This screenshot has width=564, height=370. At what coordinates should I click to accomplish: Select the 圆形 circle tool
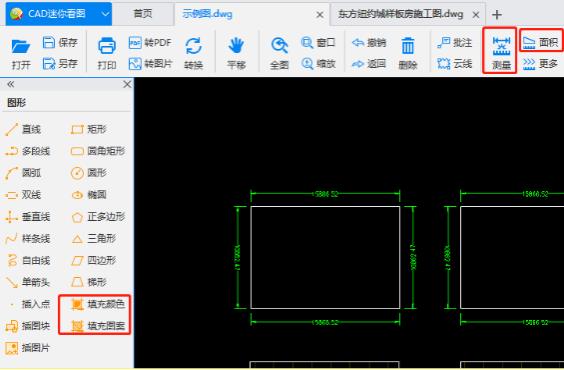pos(88,173)
